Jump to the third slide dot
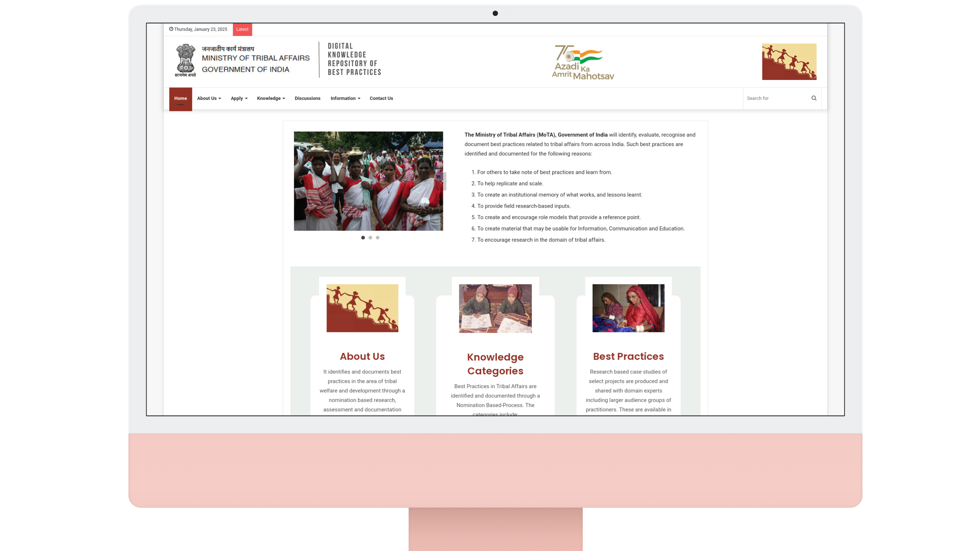The height and width of the screenshot is (551, 980). 377,238
